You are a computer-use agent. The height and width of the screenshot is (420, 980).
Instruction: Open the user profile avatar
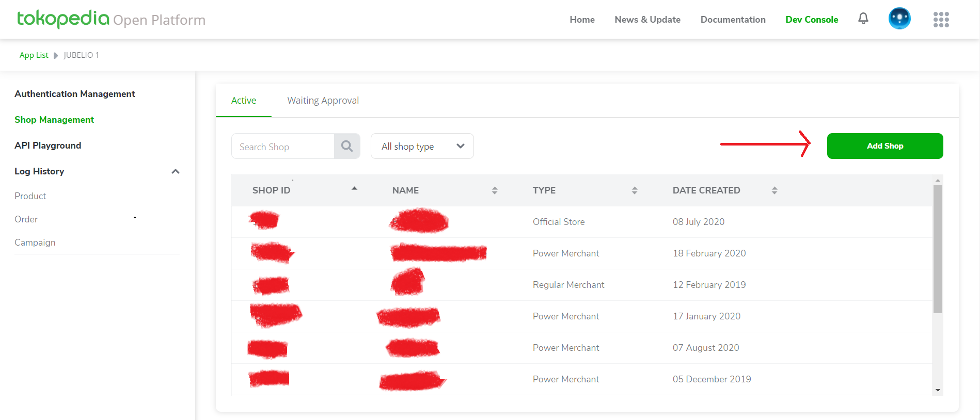pos(899,19)
